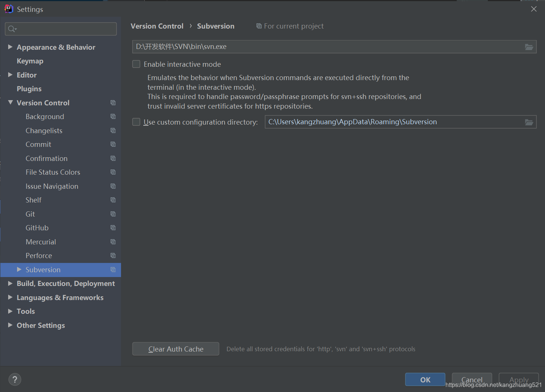Click the project-level icon beside Commit
This screenshot has height=392, width=545.
(x=113, y=144)
